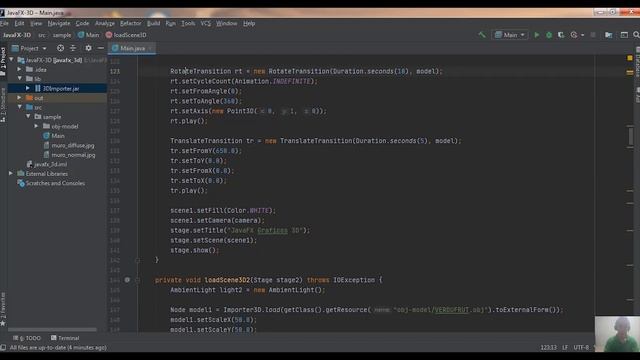
Task: Click the 123:13 caret position indicator
Action: click(548, 348)
